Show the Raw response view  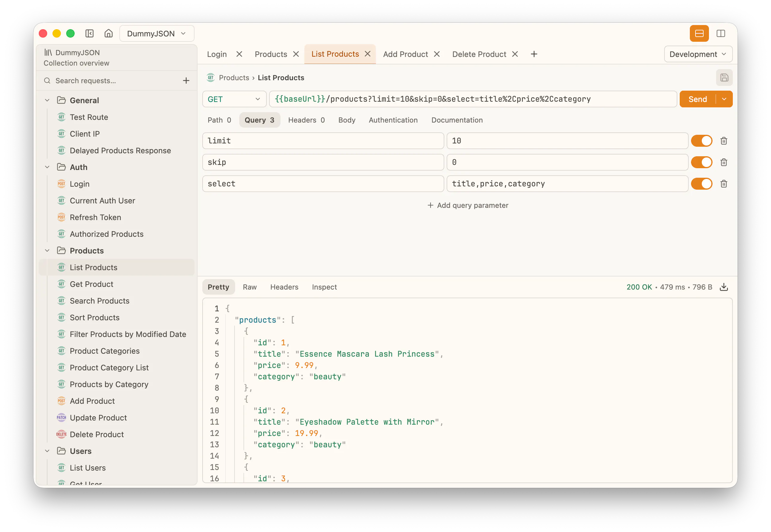click(250, 287)
